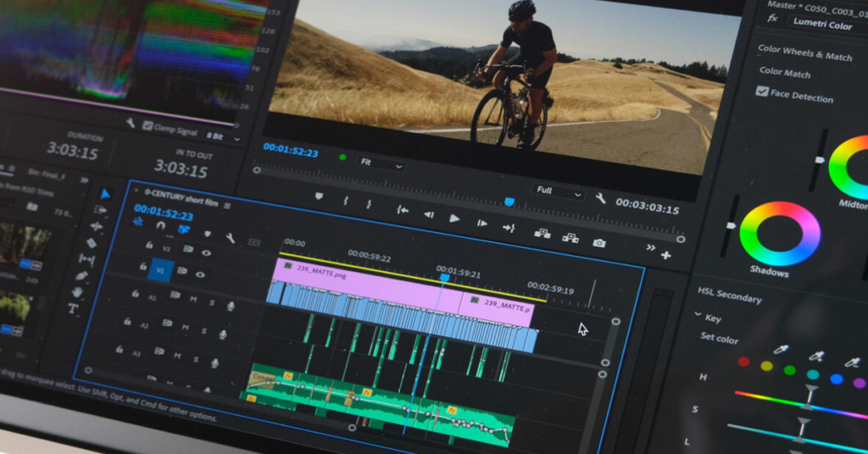
Task: Mute audio track A1
Action: (193, 299)
